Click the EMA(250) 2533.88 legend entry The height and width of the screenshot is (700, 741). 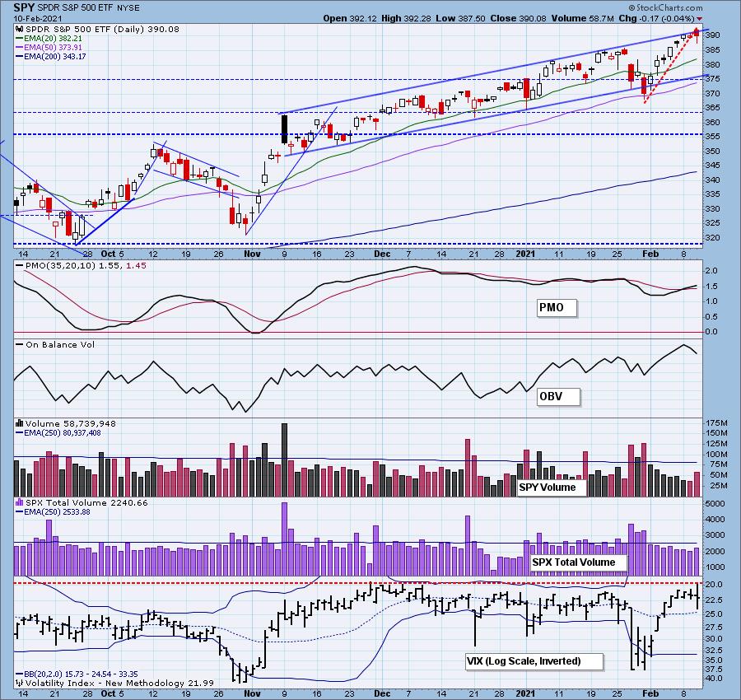click(x=53, y=512)
